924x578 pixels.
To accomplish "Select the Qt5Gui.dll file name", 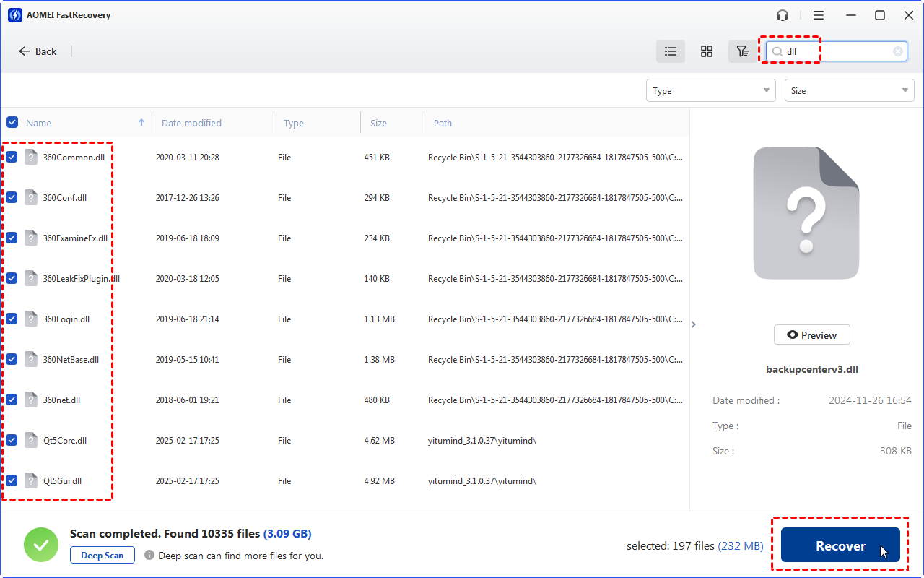I will (x=63, y=480).
